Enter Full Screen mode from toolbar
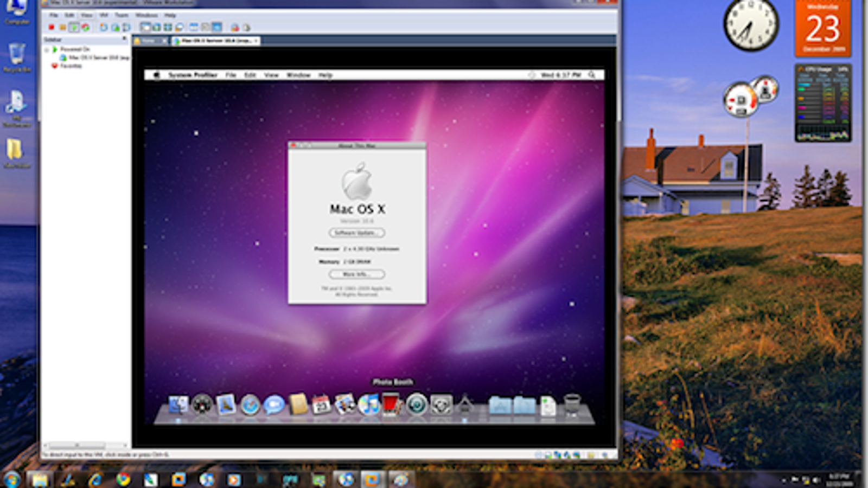This screenshot has width=868, height=488. click(168, 27)
